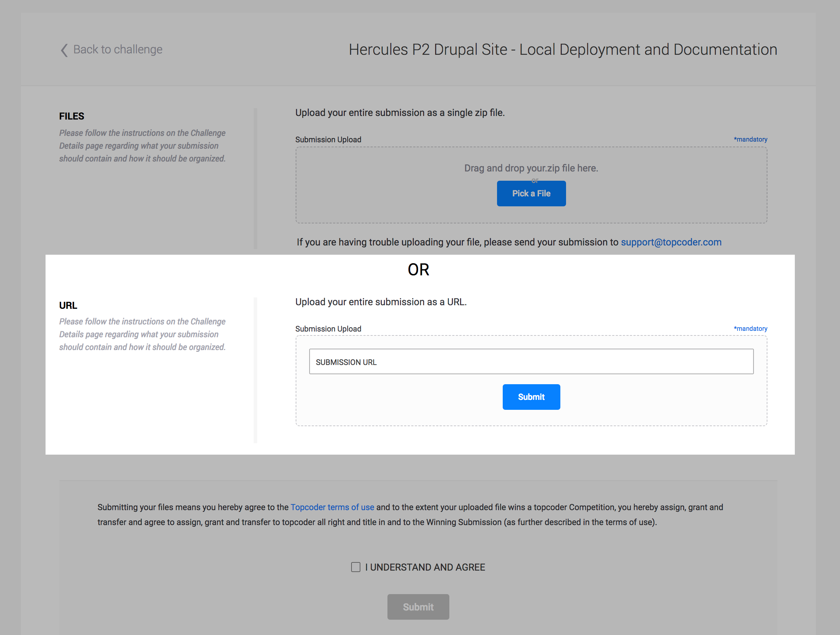Click the grayed-out Submit button at bottom
This screenshot has height=635, width=840.
tap(418, 607)
